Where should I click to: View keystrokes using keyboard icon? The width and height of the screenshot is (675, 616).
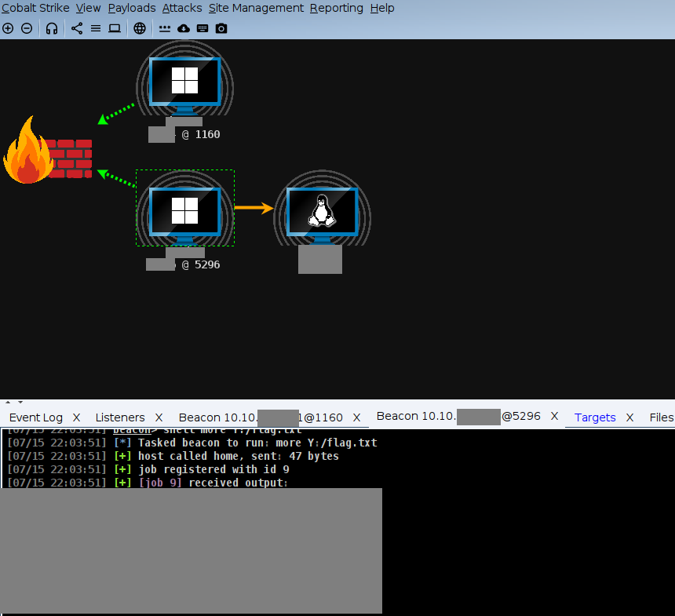point(202,28)
